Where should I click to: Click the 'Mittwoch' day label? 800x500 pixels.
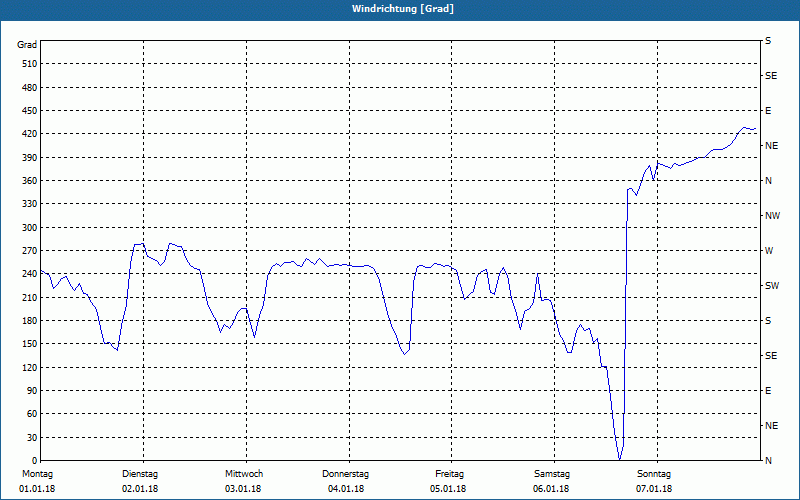pos(244,474)
